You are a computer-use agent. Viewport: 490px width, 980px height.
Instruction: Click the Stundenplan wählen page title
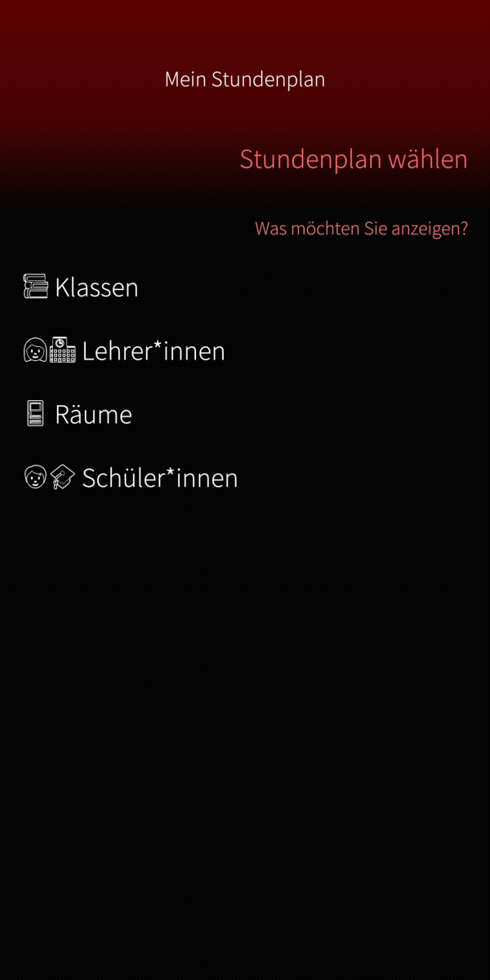pos(354,158)
